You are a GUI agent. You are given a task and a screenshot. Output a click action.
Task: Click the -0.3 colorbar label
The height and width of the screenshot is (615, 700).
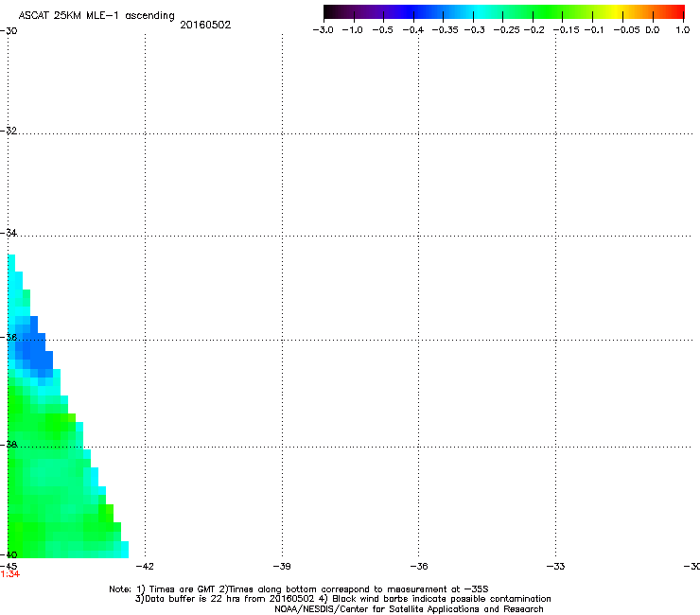coord(475,30)
